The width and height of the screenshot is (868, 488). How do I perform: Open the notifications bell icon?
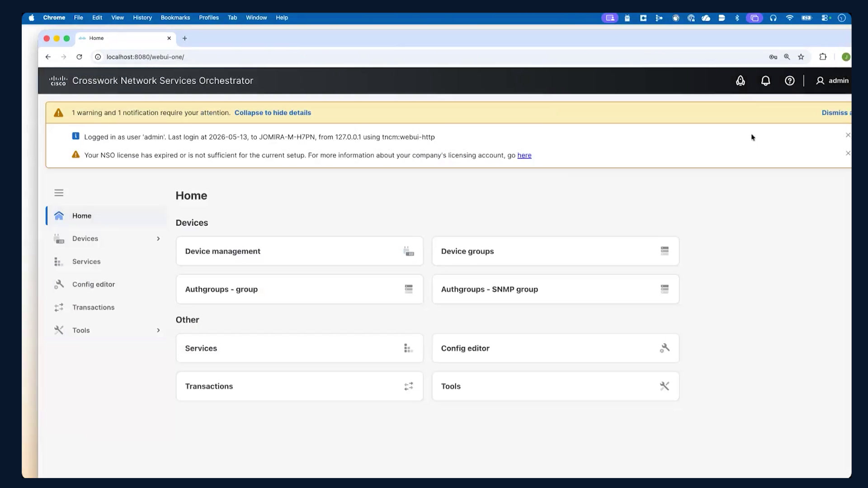click(x=765, y=80)
